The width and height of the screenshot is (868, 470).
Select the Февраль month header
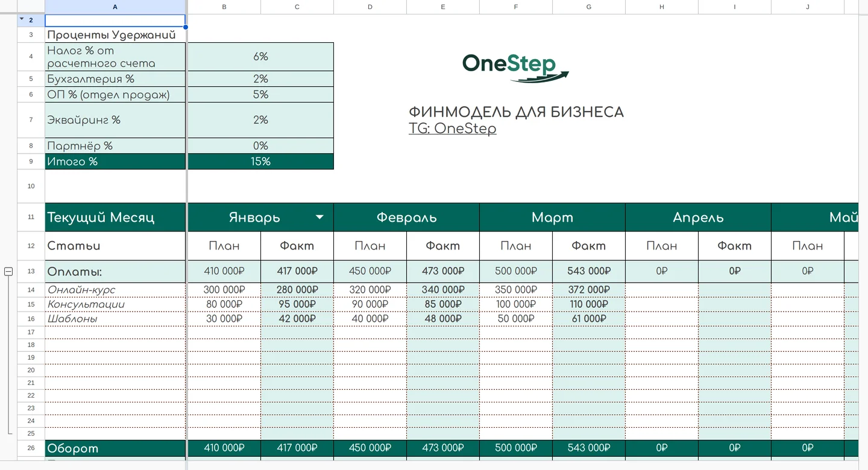pos(406,218)
